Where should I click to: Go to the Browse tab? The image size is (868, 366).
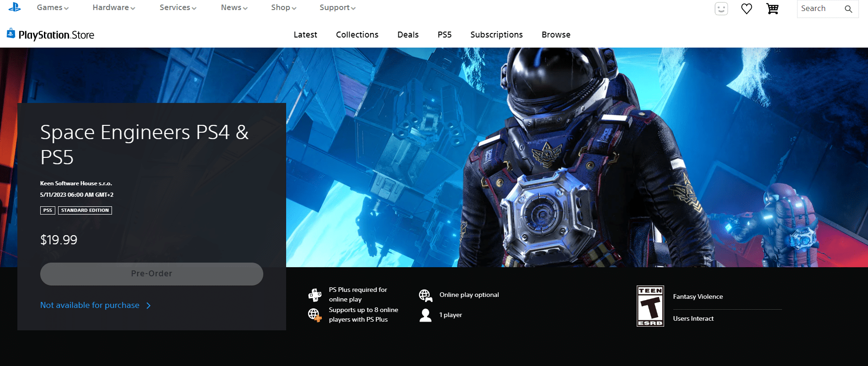pos(556,35)
